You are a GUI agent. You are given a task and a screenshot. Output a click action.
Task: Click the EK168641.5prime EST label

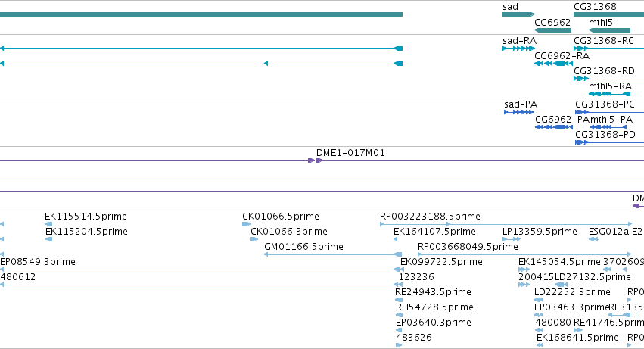[x=577, y=338]
